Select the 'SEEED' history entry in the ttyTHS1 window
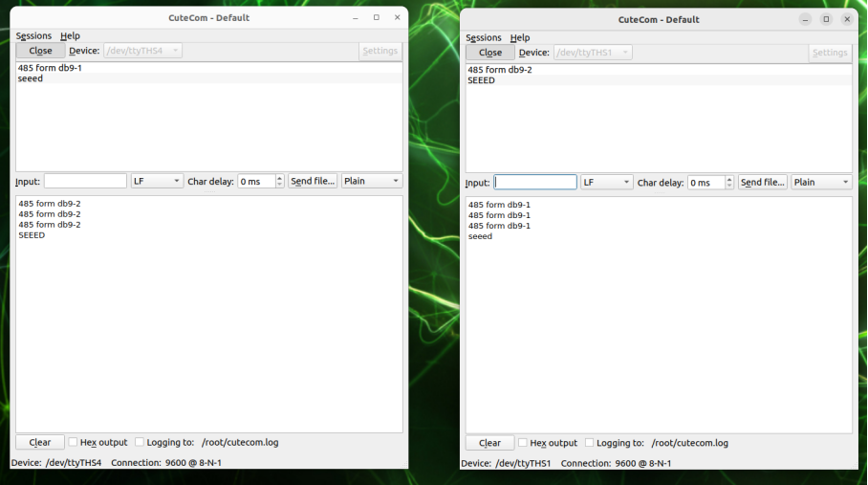The width and height of the screenshot is (868, 485). tap(482, 80)
